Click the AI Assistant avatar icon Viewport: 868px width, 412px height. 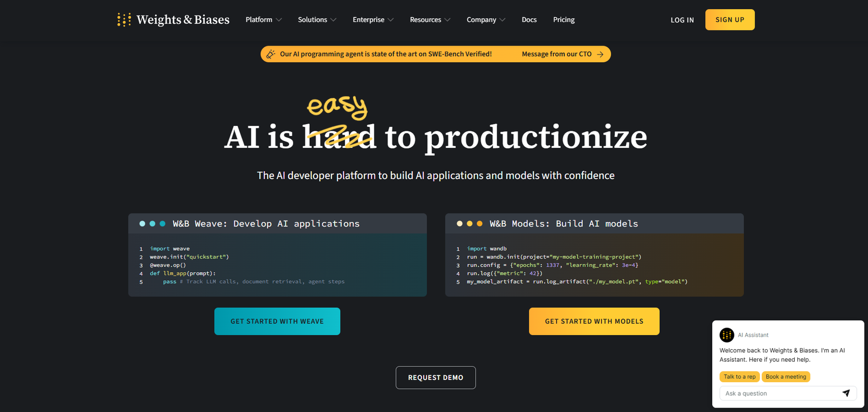(726, 335)
